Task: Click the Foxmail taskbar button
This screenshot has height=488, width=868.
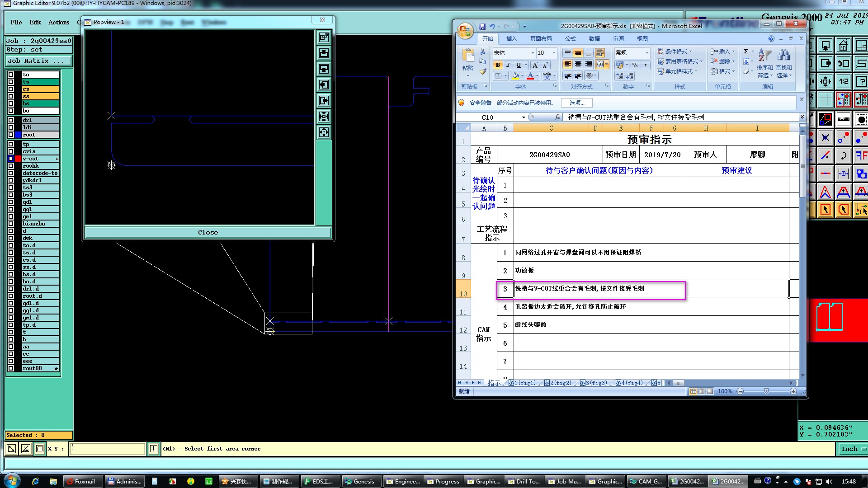Action: (84, 481)
